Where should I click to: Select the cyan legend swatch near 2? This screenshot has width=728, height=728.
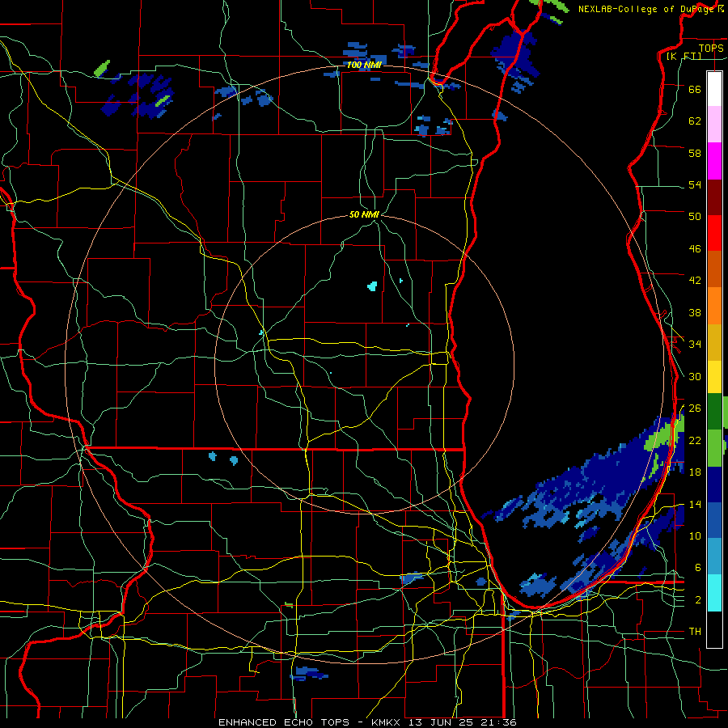pyautogui.click(x=714, y=593)
